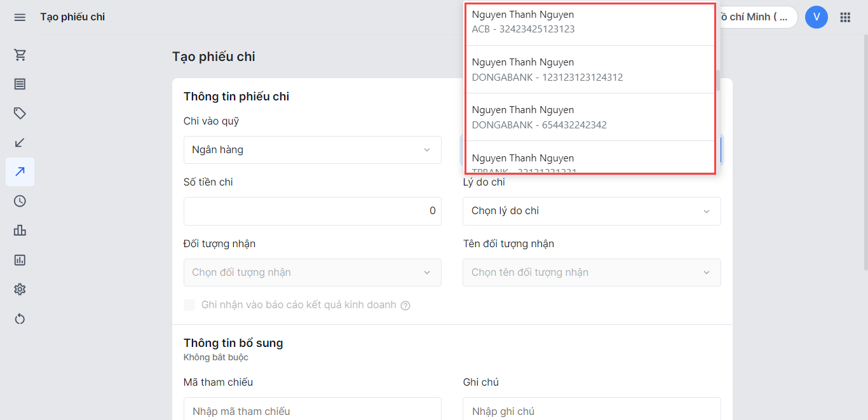Viewport: 868px width, 420px height.
Task: Select the outgoing payments arrow icon
Action: point(20,172)
